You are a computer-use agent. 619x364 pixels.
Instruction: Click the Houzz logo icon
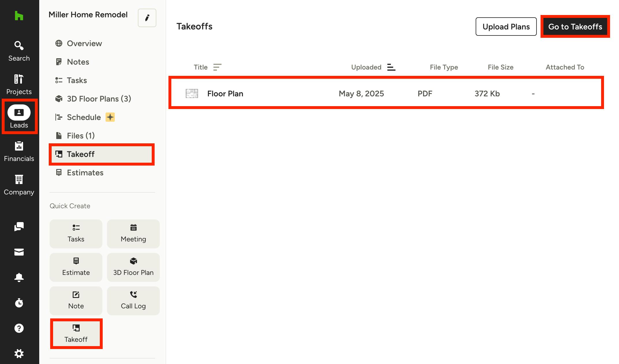pyautogui.click(x=19, y=16)
